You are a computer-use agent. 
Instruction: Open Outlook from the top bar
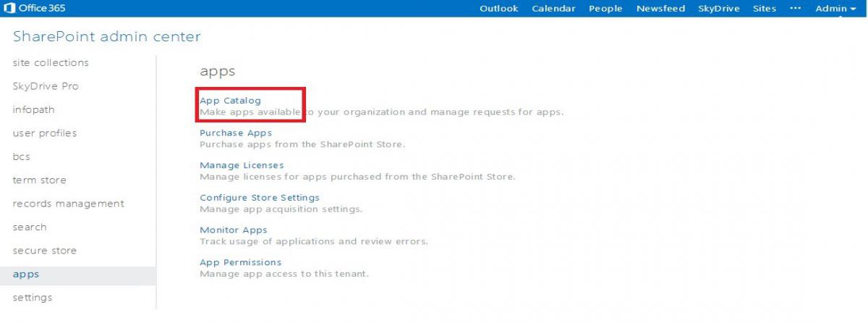coord(499,9)
